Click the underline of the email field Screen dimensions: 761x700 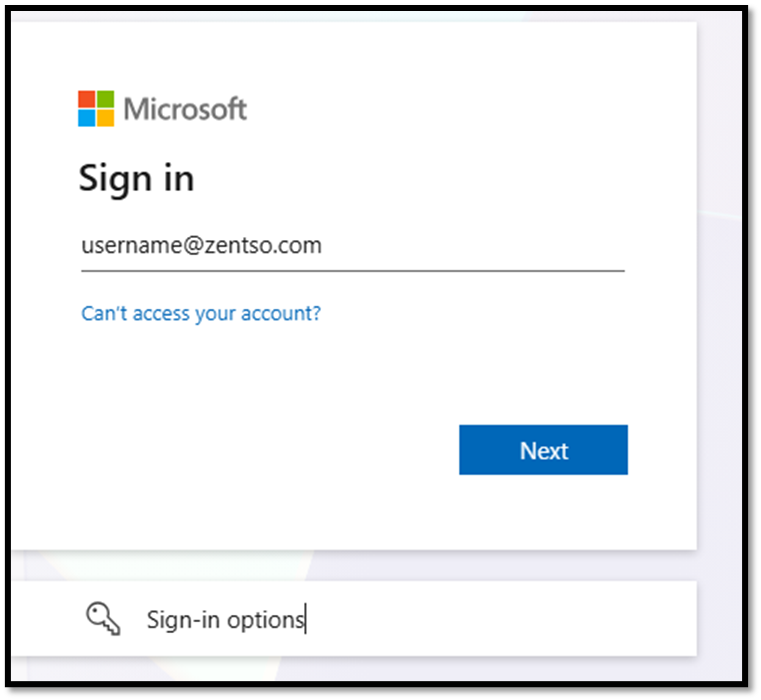click(352, 270)
